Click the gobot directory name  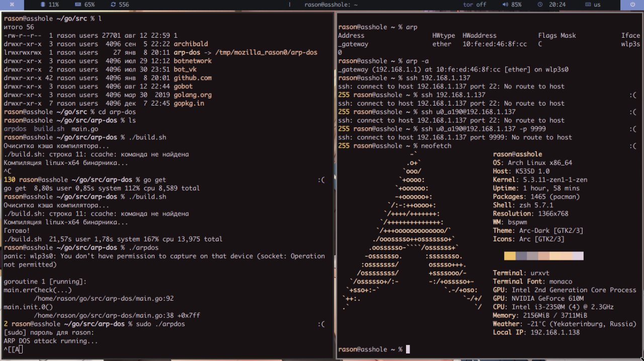tap(183, 86)
